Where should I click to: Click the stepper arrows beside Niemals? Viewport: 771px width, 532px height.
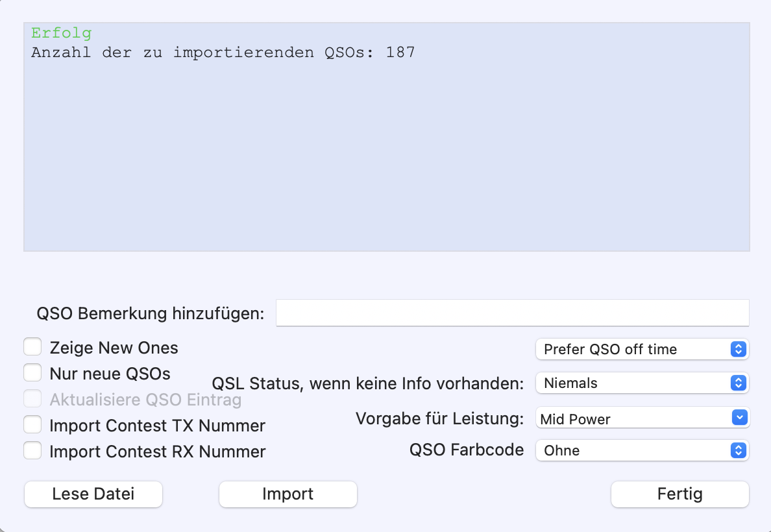[739, 383]
